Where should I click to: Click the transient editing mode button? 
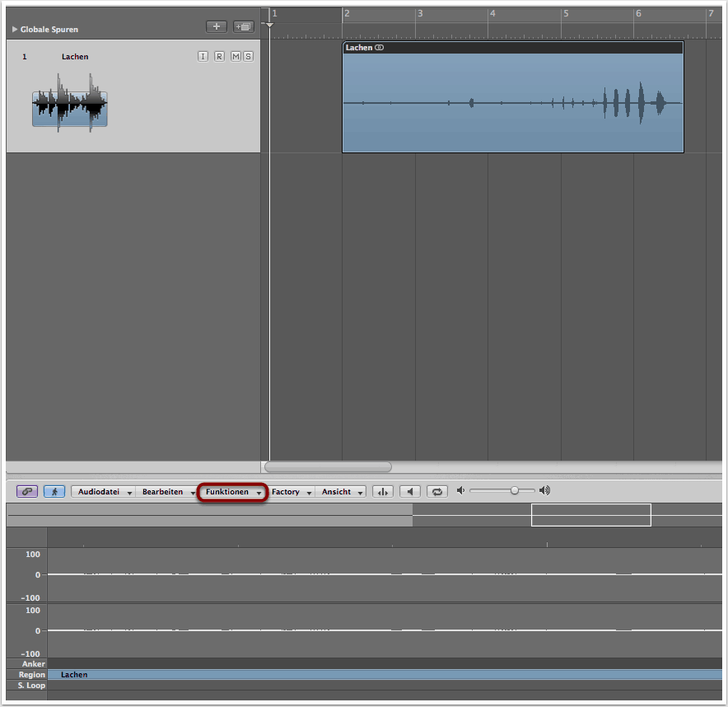382,492
